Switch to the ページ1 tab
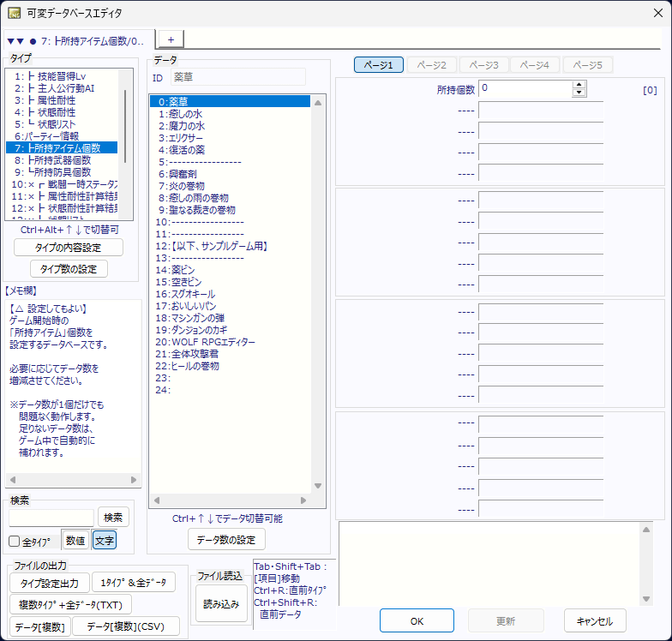The image size is (672, 641). [378, 65]
